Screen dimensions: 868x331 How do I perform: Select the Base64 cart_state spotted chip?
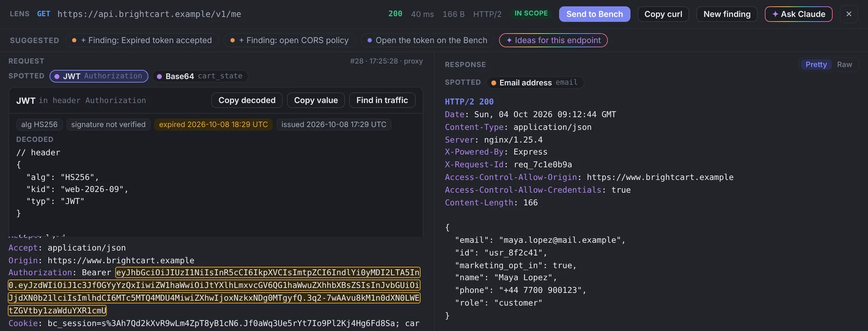pos(200,76)
